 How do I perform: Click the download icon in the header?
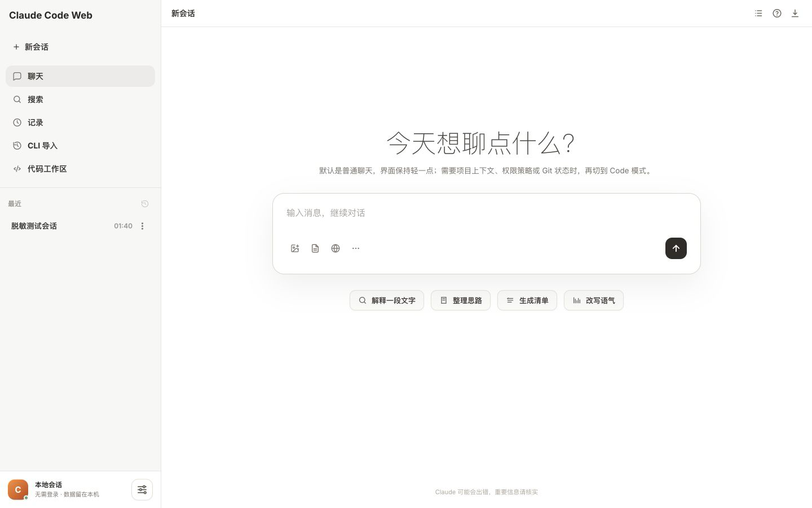tap(795, 14)
